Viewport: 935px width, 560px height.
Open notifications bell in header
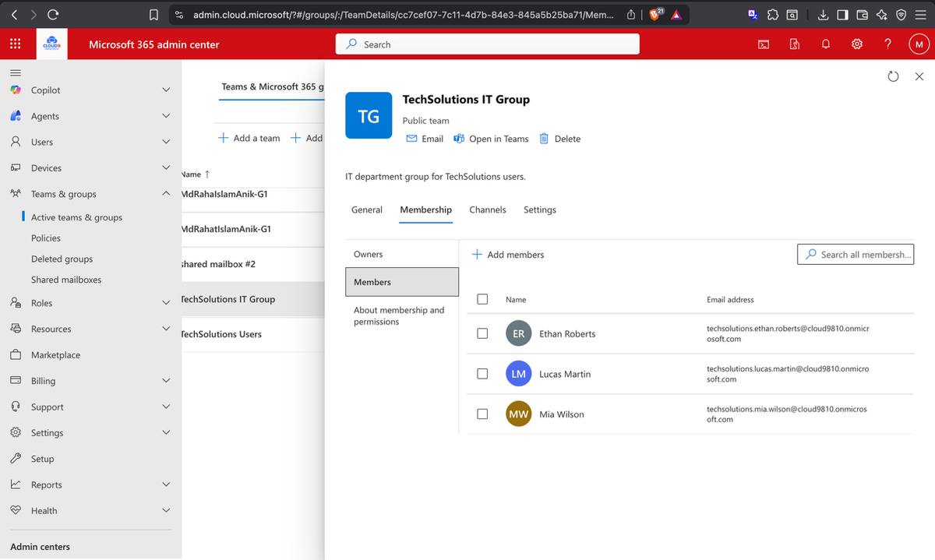[826, 44]
